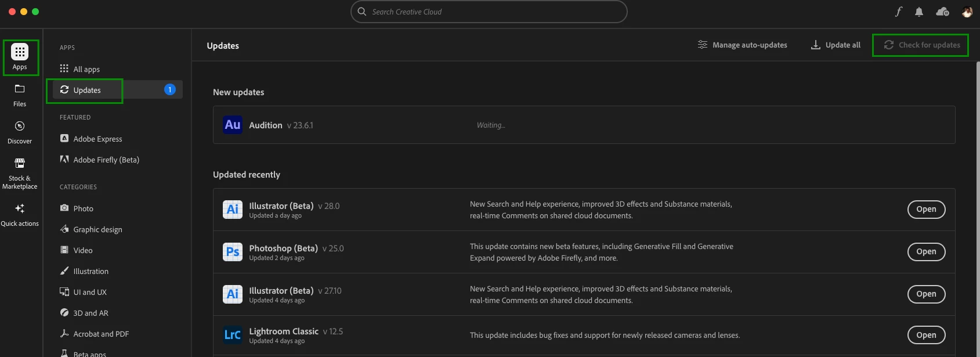Click the Video category film icon
This screenshot has width=980, height=357.
(x=64, y=250)
